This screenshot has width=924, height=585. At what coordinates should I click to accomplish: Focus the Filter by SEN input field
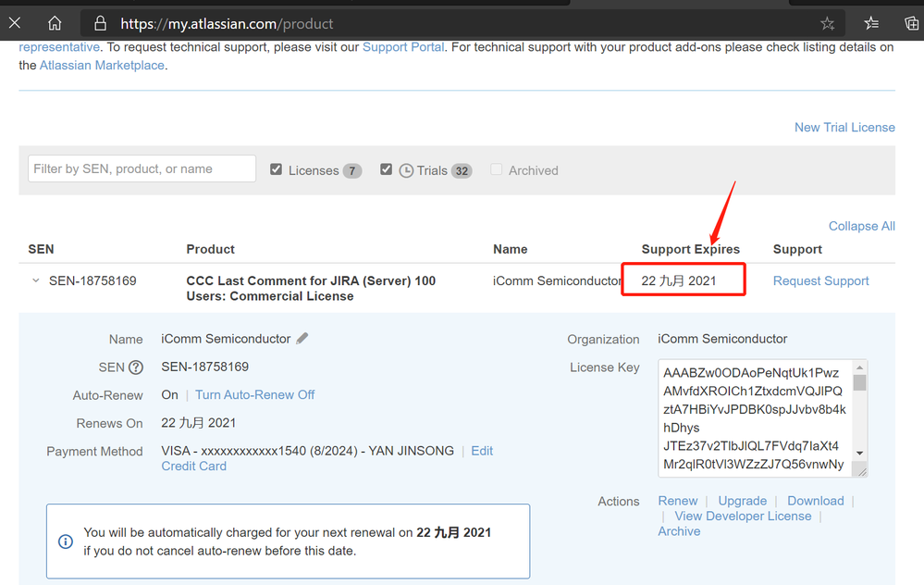pos(142,168)
